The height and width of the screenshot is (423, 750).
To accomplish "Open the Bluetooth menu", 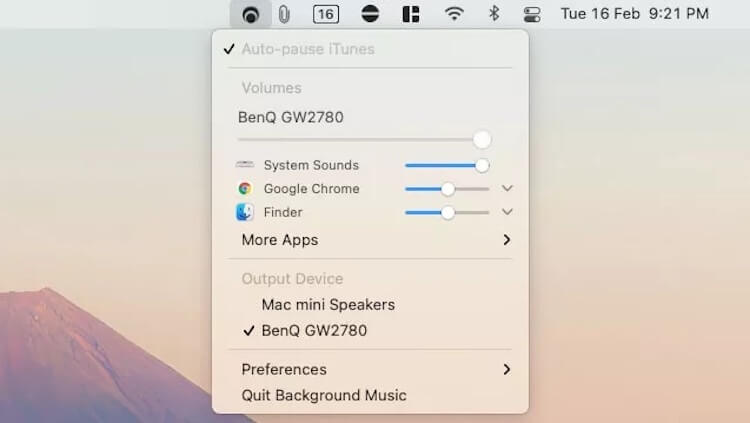I will [494, 13].
